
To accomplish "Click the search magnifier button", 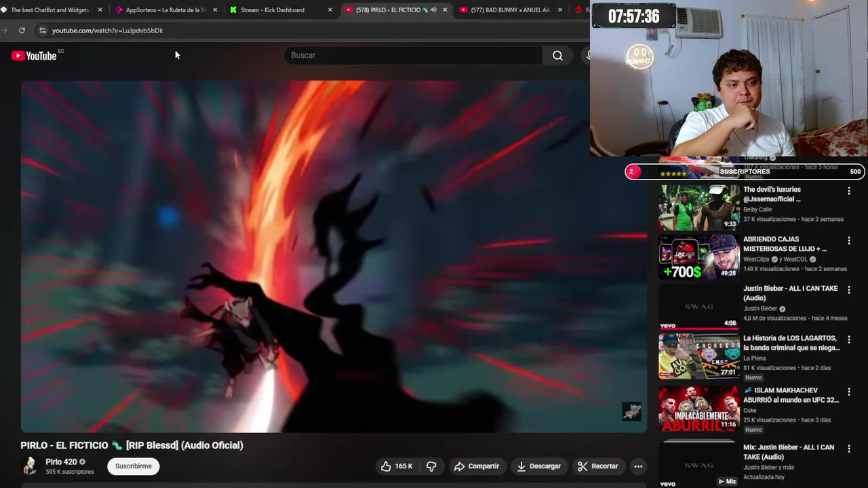I will [x=557, y=56].
